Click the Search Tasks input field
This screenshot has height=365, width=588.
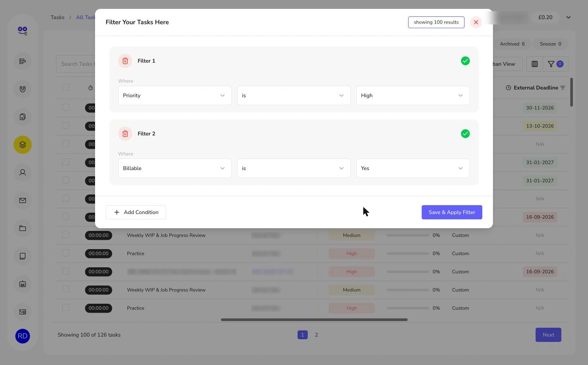[75, 64]
